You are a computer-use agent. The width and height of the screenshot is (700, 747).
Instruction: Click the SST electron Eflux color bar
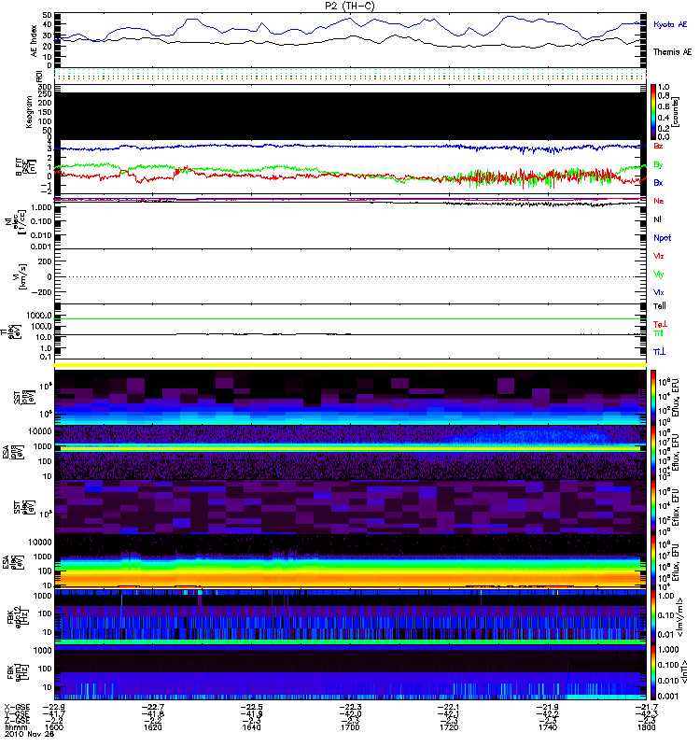click(x=653, y=507)
